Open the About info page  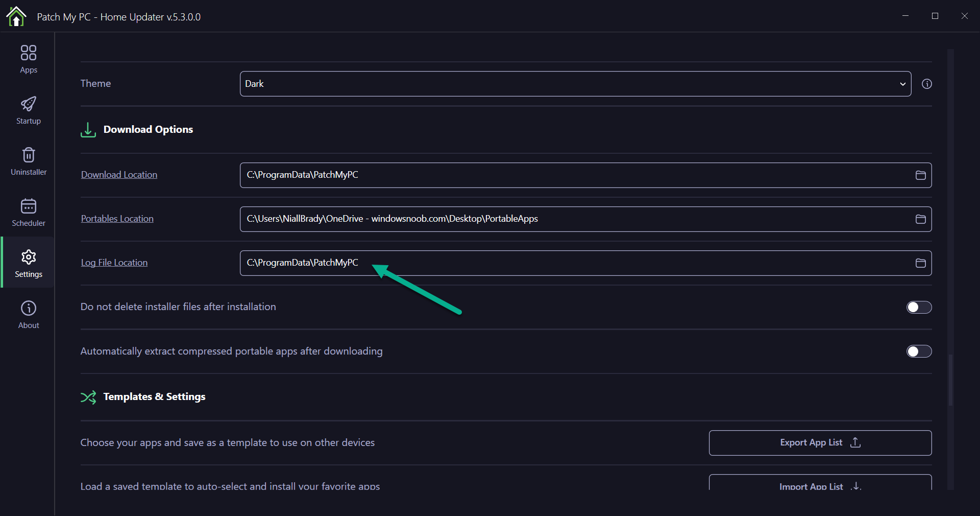tap(29, 314)
